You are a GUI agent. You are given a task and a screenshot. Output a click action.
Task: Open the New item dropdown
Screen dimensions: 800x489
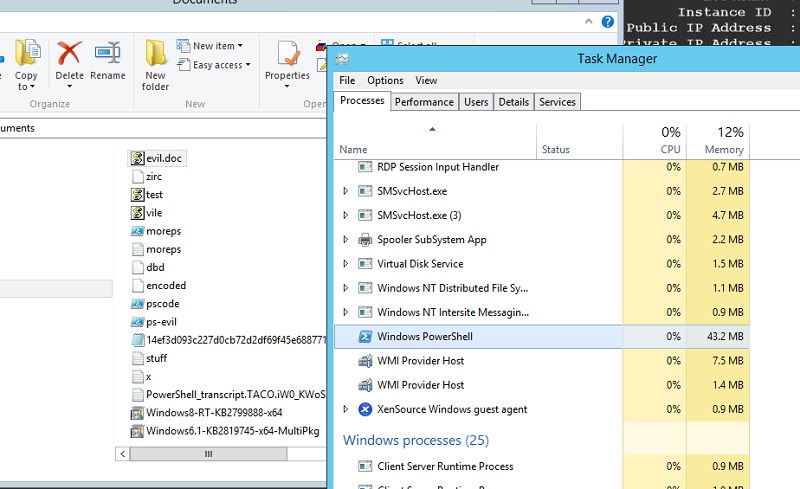(214, 46)
